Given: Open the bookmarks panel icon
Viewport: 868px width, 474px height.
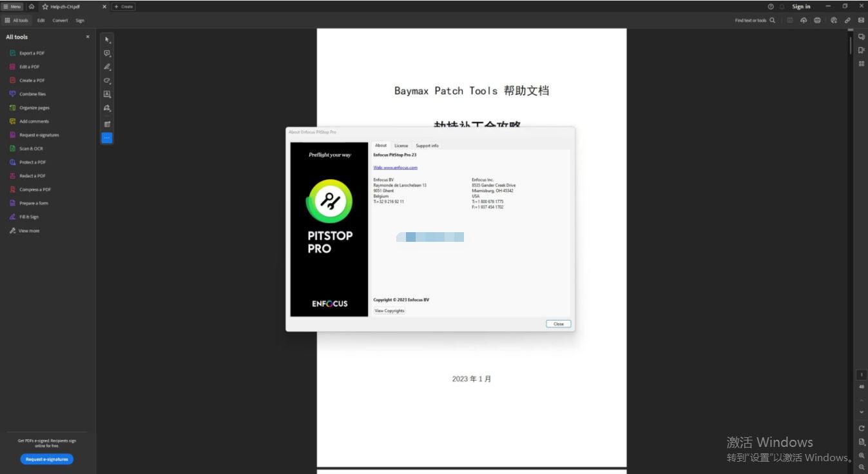Looking at the screenshot, I should (x=862, y=50).
